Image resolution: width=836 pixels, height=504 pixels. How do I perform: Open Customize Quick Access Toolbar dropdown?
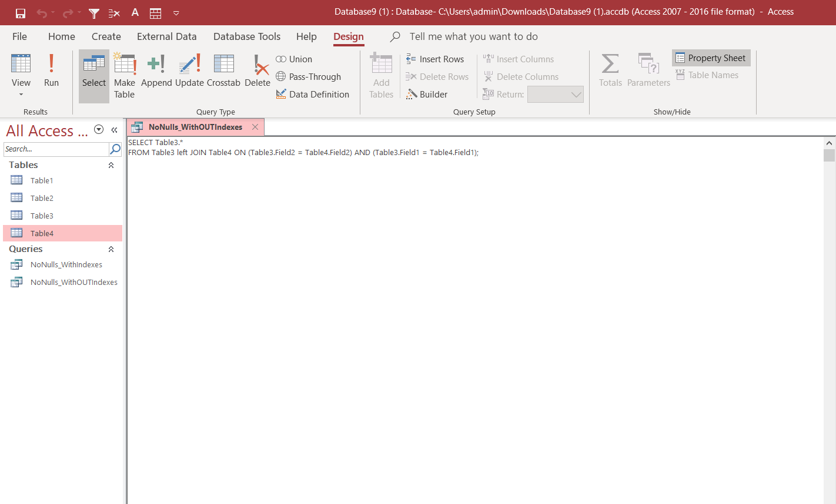[176, 13]
